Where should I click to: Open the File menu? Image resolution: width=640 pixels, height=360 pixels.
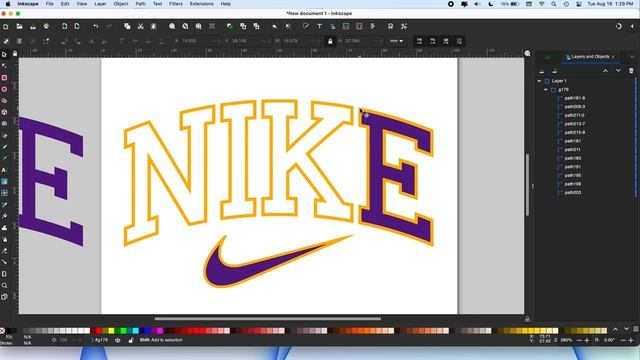click(x=49, y=4)
